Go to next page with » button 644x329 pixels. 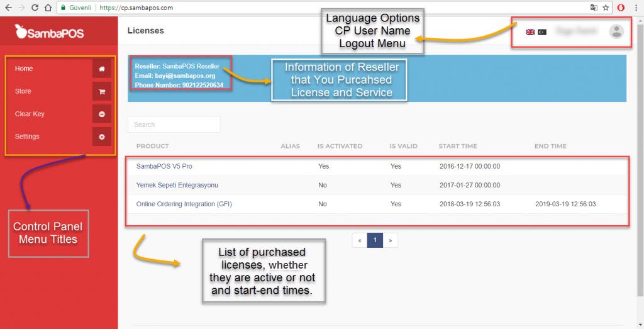click(390, 240)
